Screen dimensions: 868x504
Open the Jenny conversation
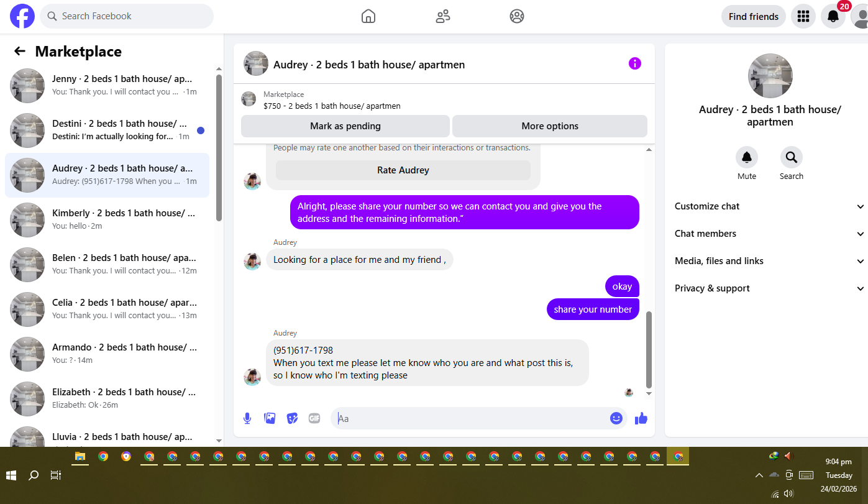[x=107, y=86]
